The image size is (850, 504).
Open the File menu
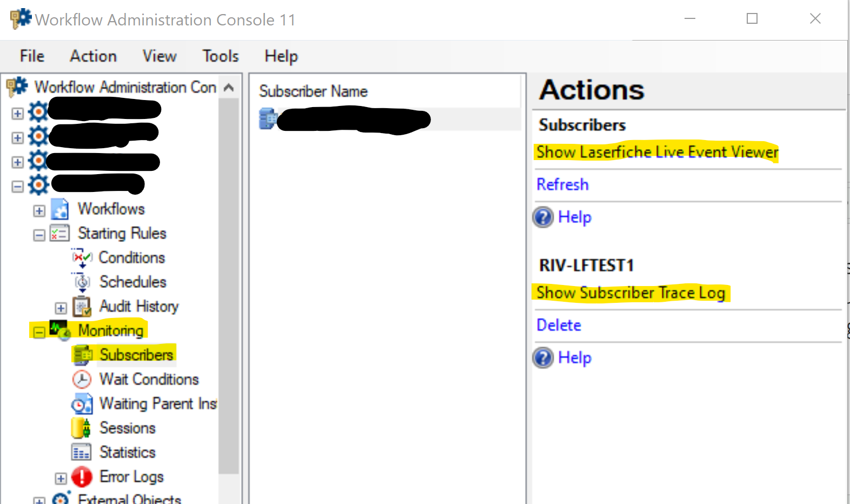[x=32, y=56]
